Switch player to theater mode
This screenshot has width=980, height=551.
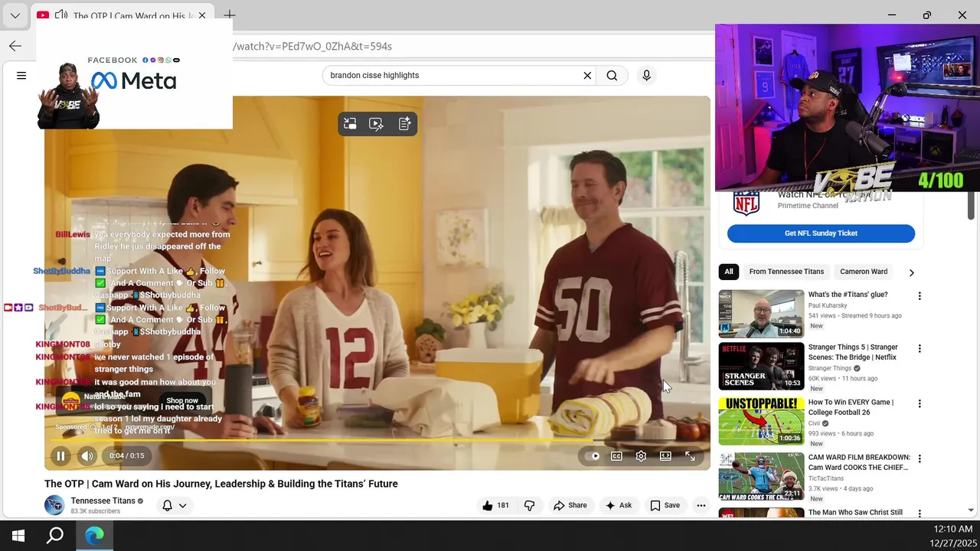tap(665, 456)
